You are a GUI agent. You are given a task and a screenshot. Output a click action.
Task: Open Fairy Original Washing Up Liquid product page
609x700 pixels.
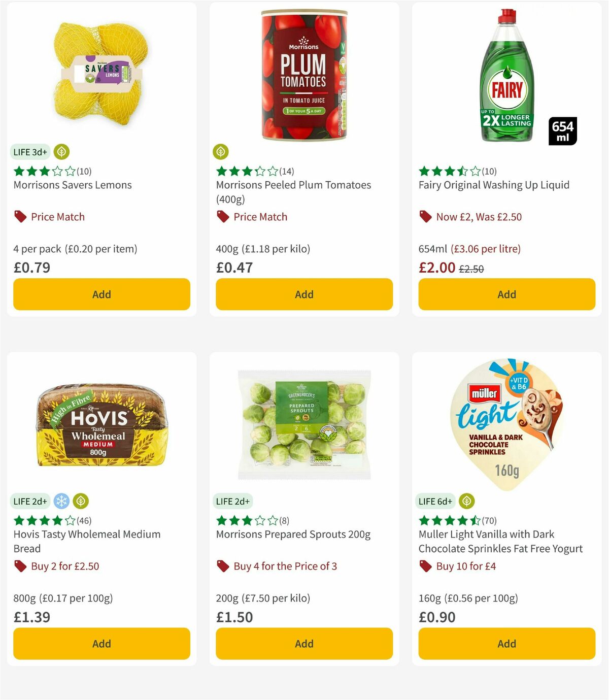493,185
